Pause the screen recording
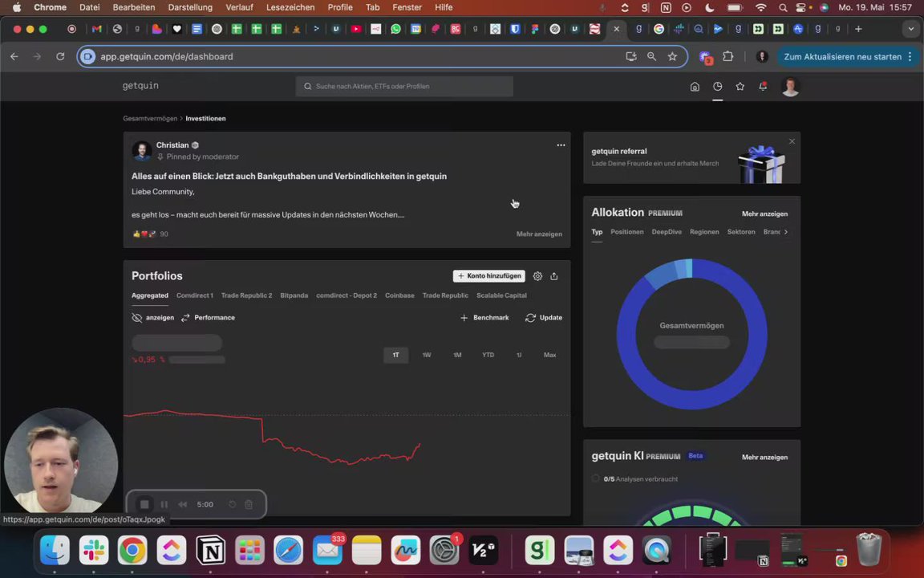 tap(164, 504)
